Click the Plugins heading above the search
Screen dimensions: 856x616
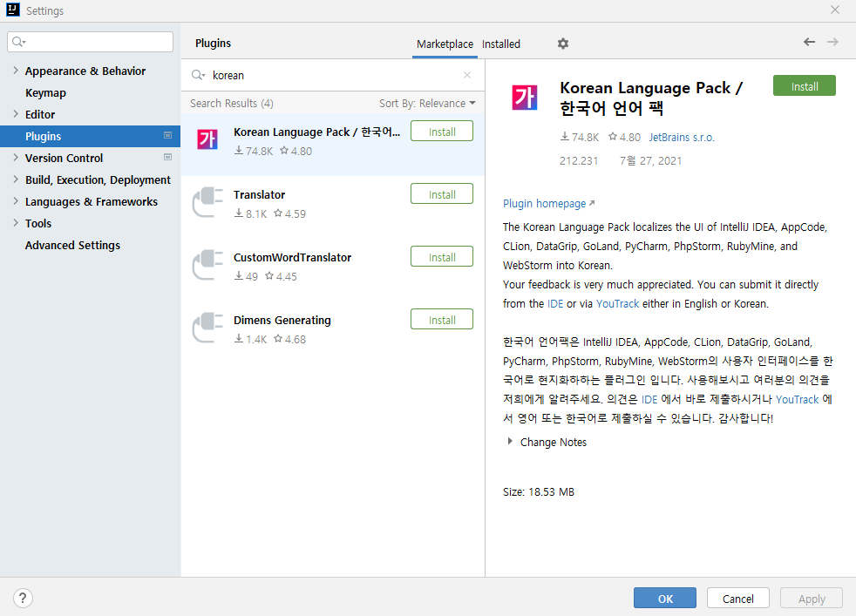pyautogui.click(x=213, y=43)
